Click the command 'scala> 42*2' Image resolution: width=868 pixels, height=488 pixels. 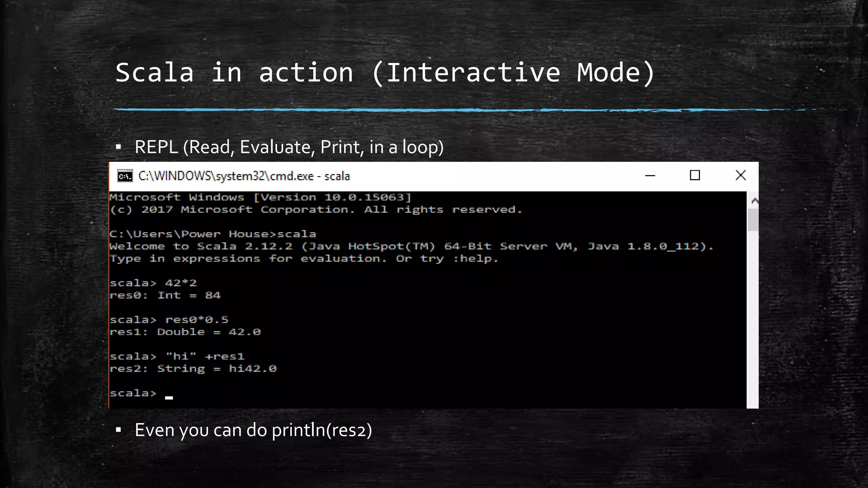click(153, 283)
